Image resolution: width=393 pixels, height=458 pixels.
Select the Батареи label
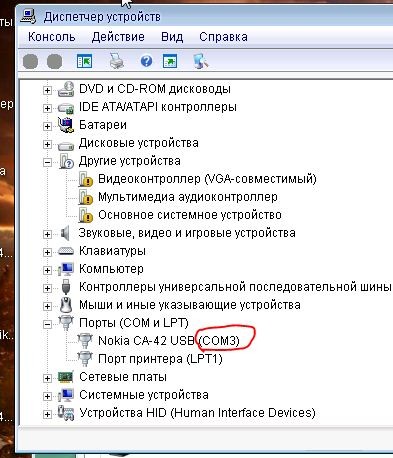coord(103,125)
